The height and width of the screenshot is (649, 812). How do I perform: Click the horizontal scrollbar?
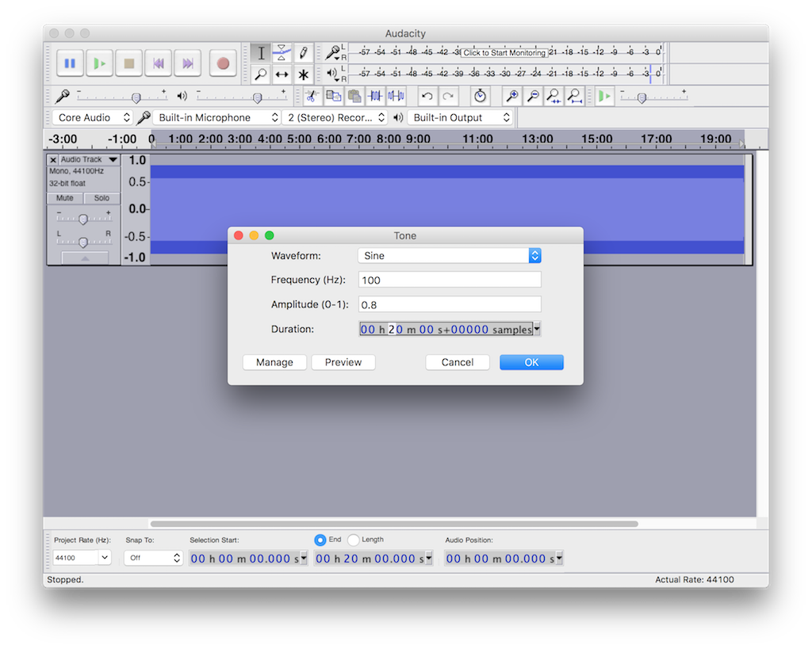tap(394, 524)
